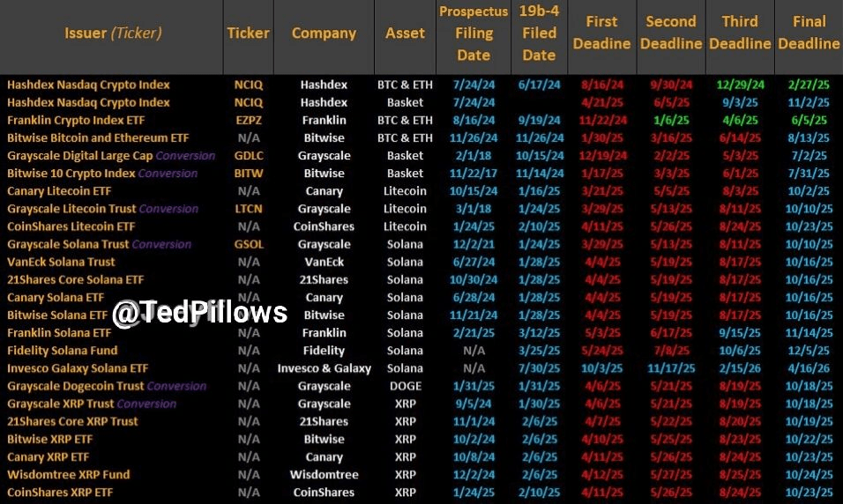The width and height of the screenshot is (843, 504).
Task: Click the Issuer (Ticker) column header
Action: (x=113, y=33)
